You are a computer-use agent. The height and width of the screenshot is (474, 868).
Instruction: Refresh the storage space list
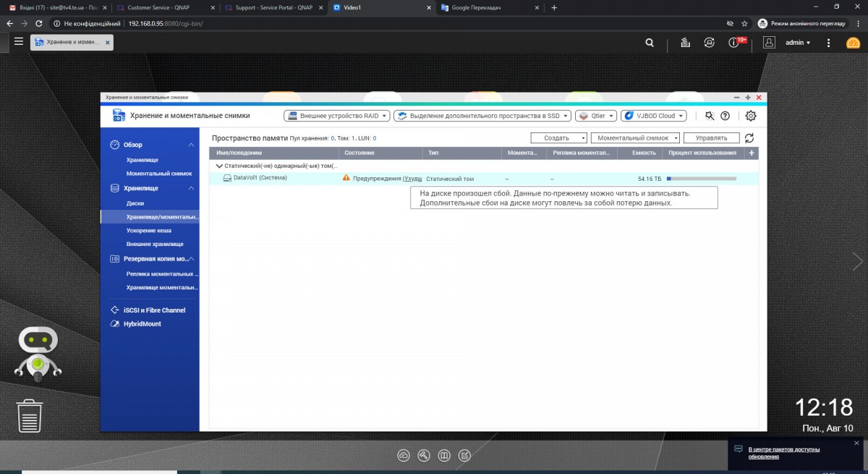click(x=749, y=138)
